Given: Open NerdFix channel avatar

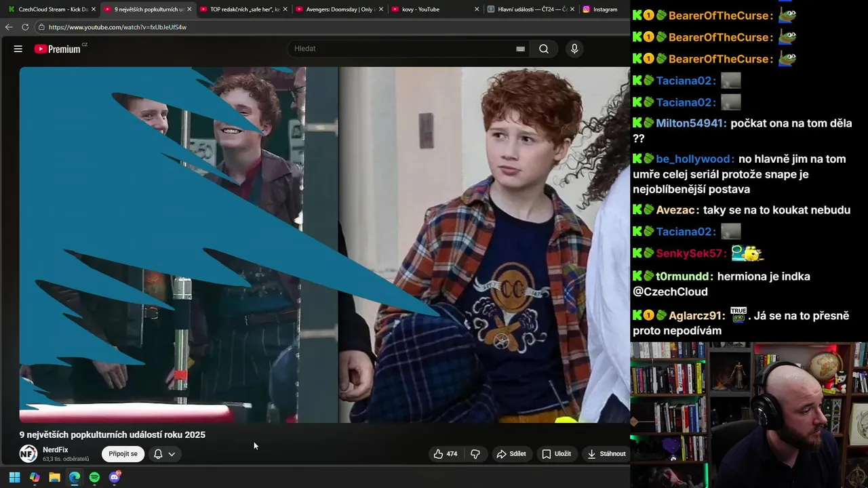Looking at the screenshot, I should point(28,454).
